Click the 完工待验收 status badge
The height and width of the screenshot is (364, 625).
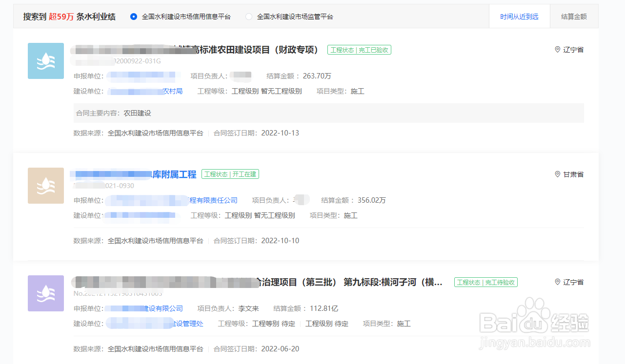pyautogui.click(x=485, y=282)
